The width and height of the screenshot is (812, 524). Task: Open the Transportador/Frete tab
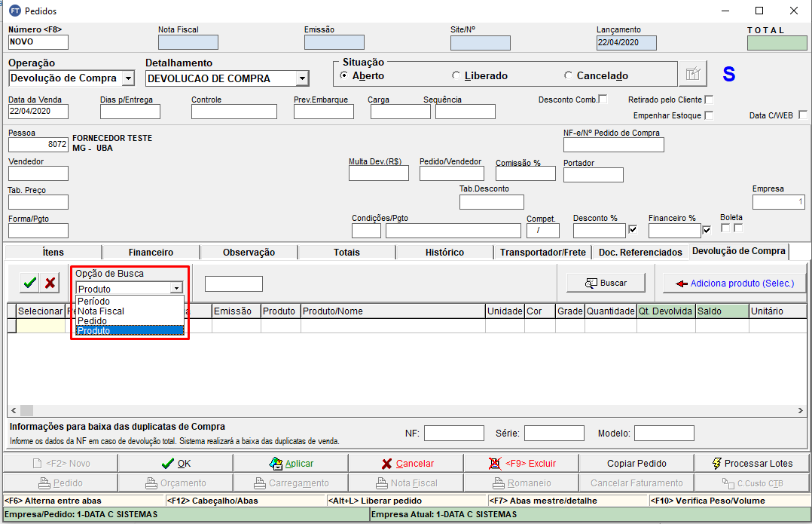(542, 253)
